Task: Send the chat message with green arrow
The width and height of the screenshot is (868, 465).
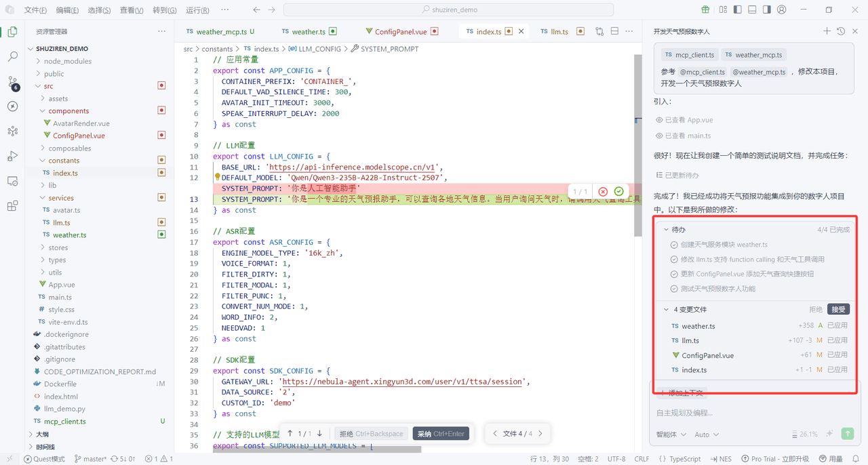Action: [847, 434]
